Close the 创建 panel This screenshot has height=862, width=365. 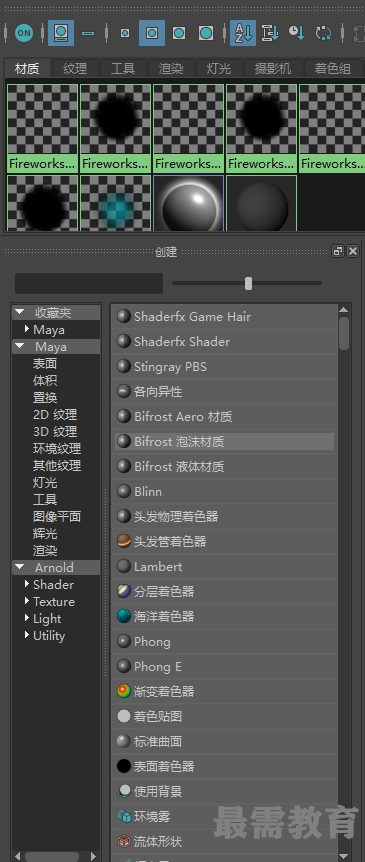pos(353,251)
